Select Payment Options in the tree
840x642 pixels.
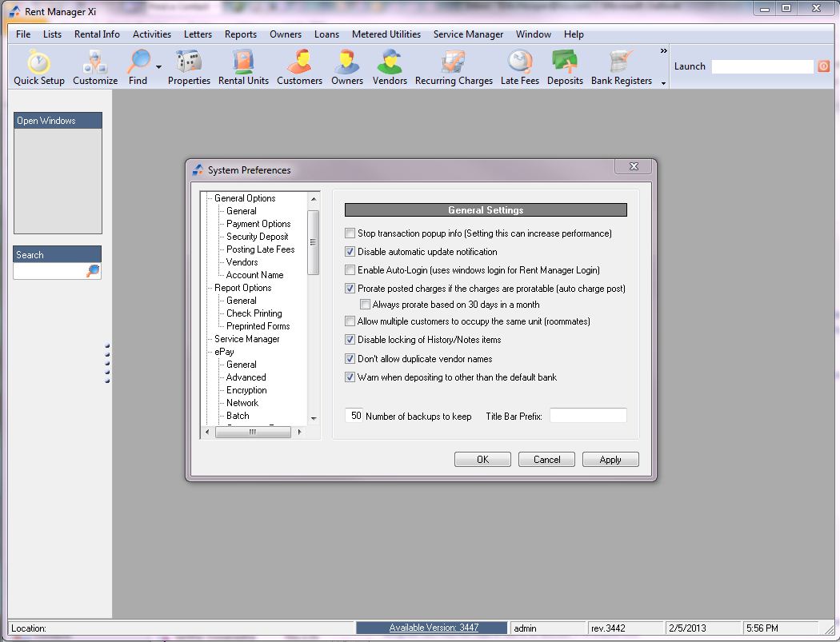(x=258, y=224)
